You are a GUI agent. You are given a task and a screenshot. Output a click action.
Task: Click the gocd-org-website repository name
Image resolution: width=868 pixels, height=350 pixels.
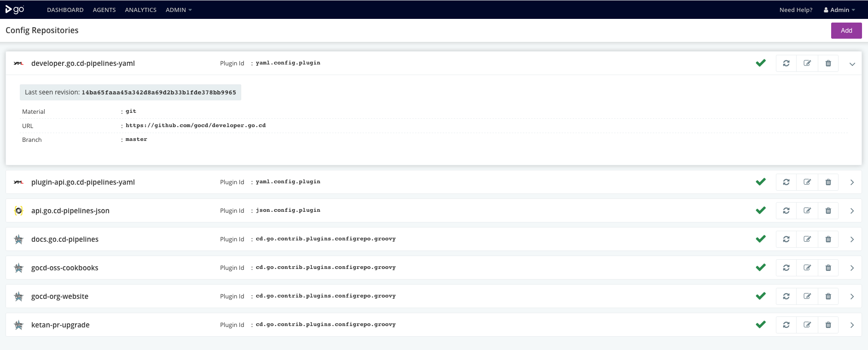[60, 297]
